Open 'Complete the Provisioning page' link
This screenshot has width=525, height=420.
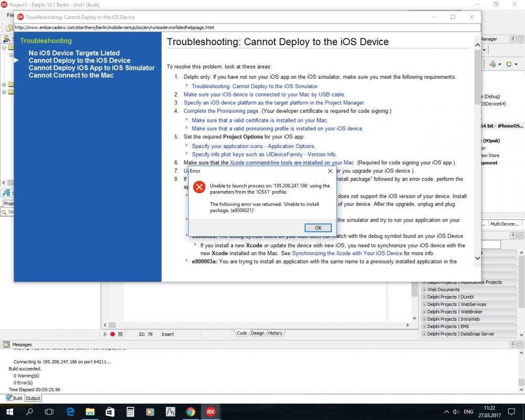click(x=221, y=111)
